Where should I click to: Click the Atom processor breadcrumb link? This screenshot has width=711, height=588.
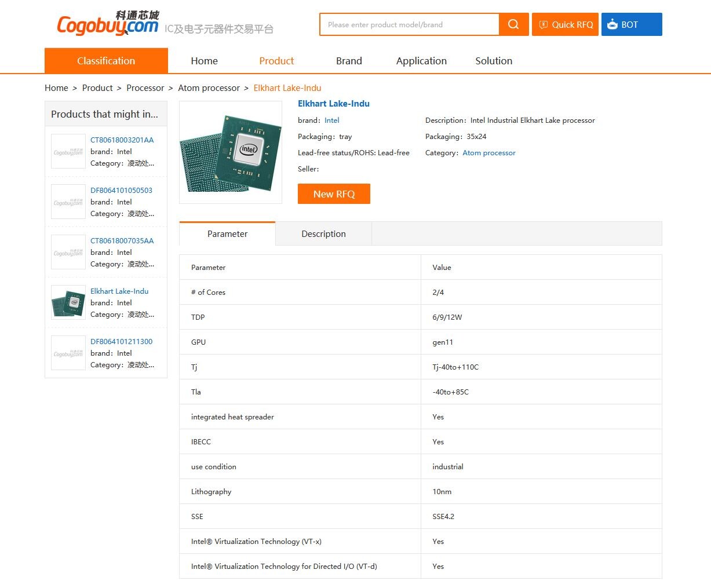tap(209, 88)
